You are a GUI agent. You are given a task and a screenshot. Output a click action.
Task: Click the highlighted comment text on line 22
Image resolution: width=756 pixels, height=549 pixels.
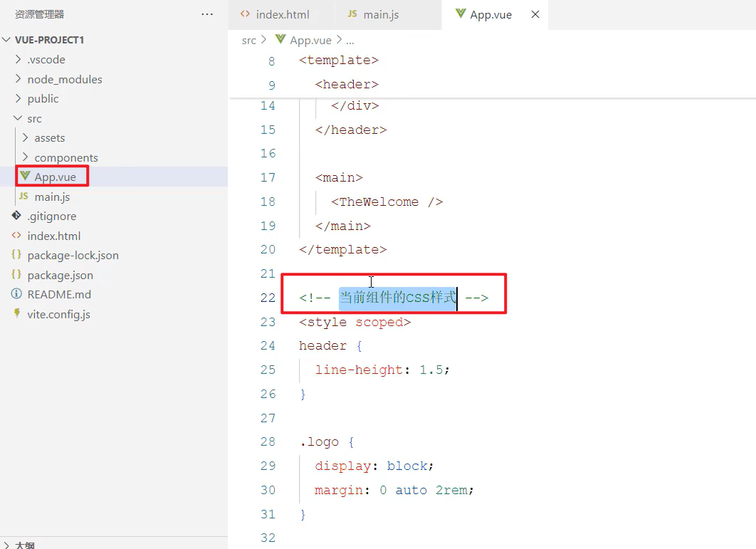[x=398, y=297]
